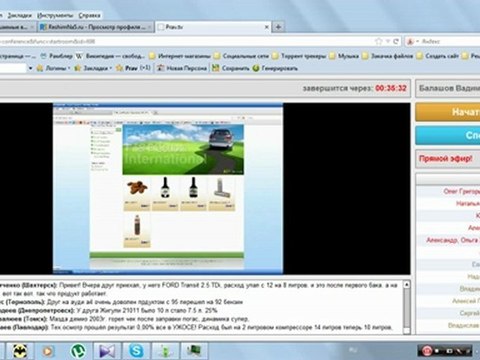This screenshot has height=360, width=480.
Task: Open the Рамблер bookmark
Action: pos(57,56)
